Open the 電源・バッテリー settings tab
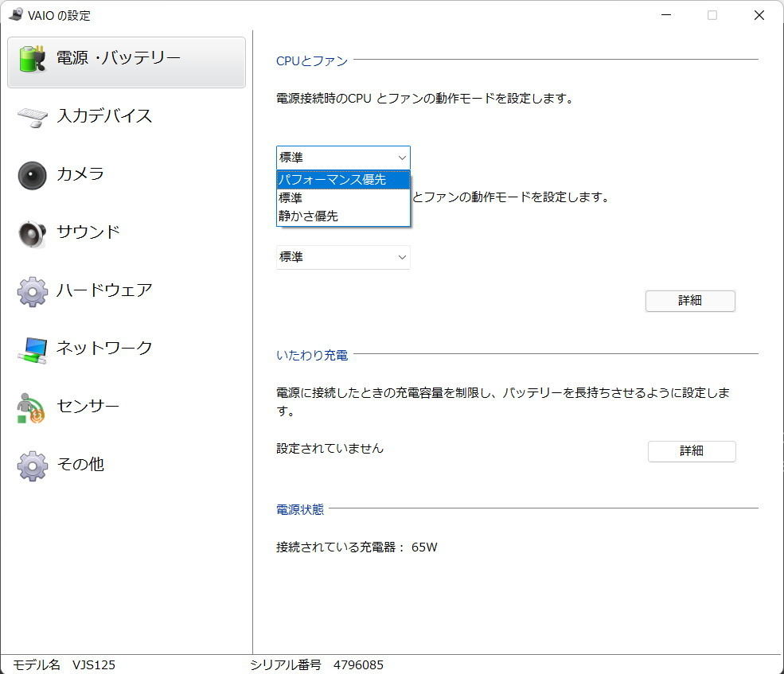Screen dimensions: 784x674 click(x=127, y=63)
